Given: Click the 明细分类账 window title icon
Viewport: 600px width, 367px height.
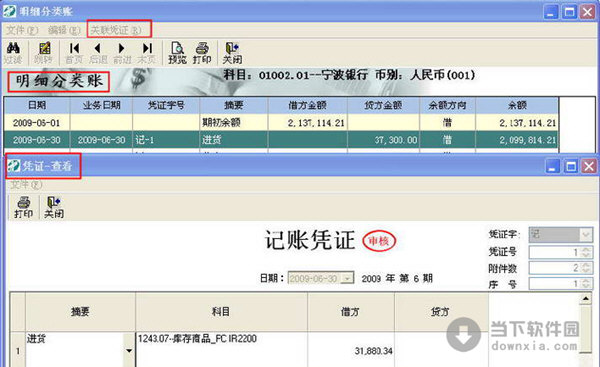Looking at the screenshot, I should tap(9, 11).
